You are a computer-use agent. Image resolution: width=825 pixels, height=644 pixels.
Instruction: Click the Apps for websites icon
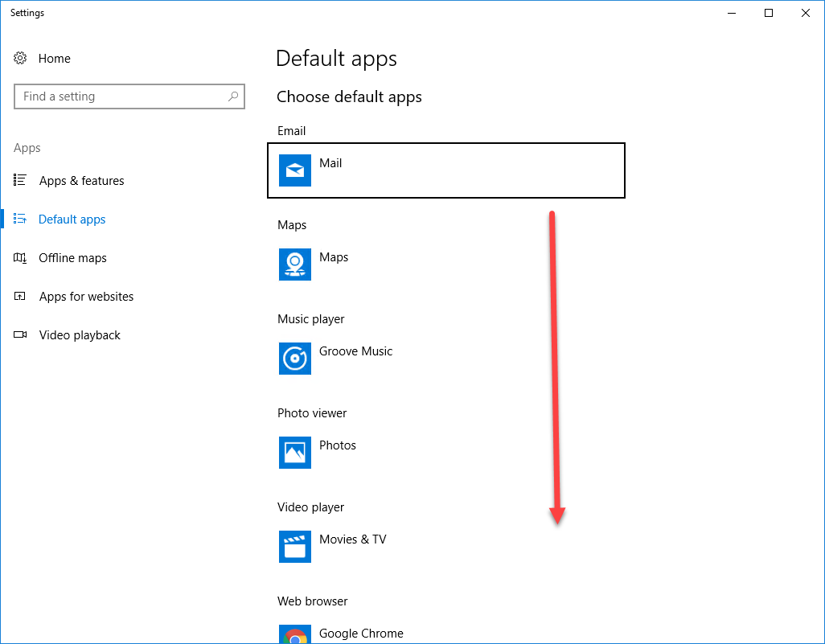[19, 296]
